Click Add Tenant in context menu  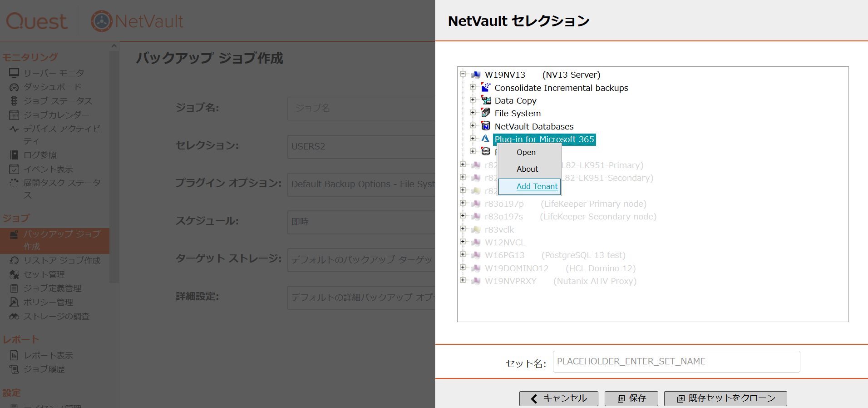pos(537,186)
